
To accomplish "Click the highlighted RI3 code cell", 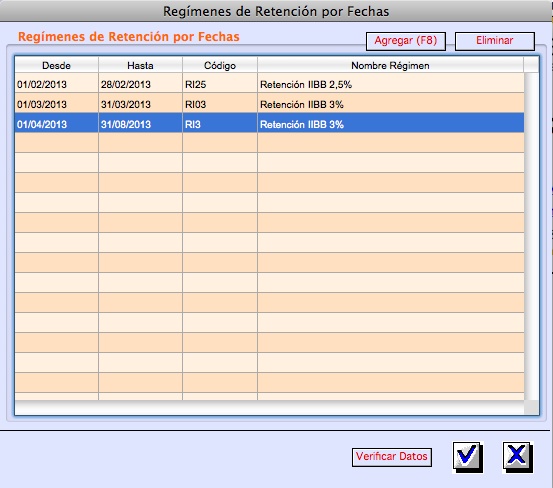I will [x=220, y=123].
